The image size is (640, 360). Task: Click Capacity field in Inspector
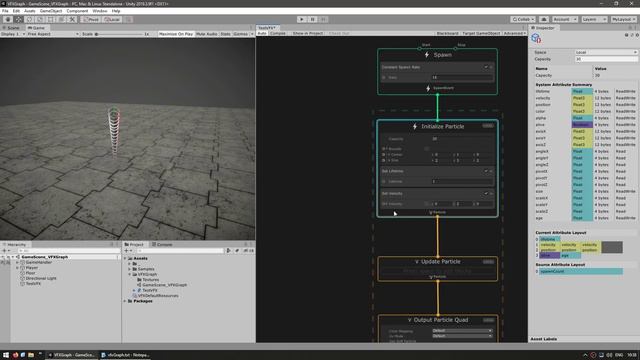pos(606,59)
